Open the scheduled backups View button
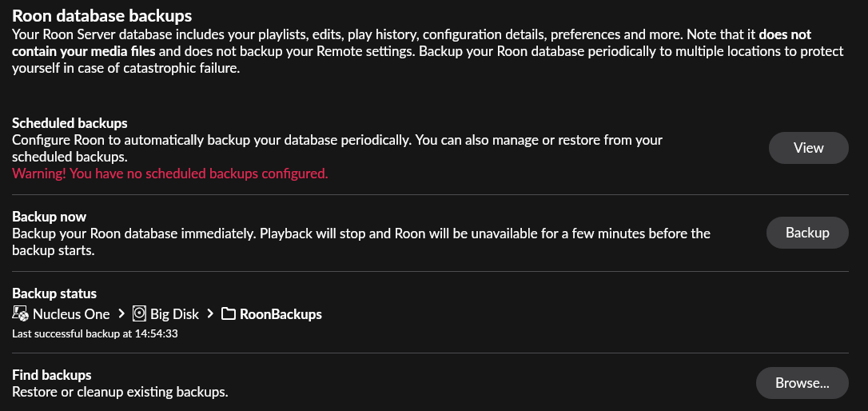Viewport: 868px width, 411px height. point(808,148)
